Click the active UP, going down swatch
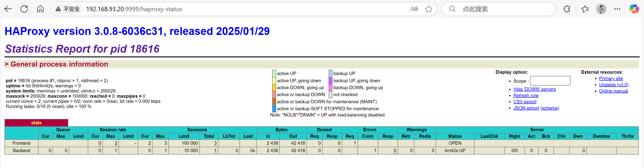The height and width of the screenshot is (168, 644). pos(274,80)
